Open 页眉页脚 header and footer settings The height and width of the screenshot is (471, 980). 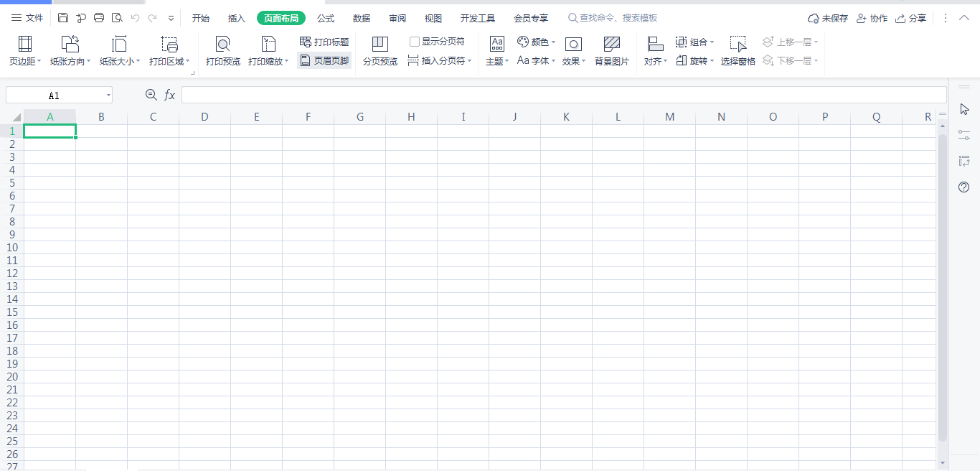(x=324, y=61)
